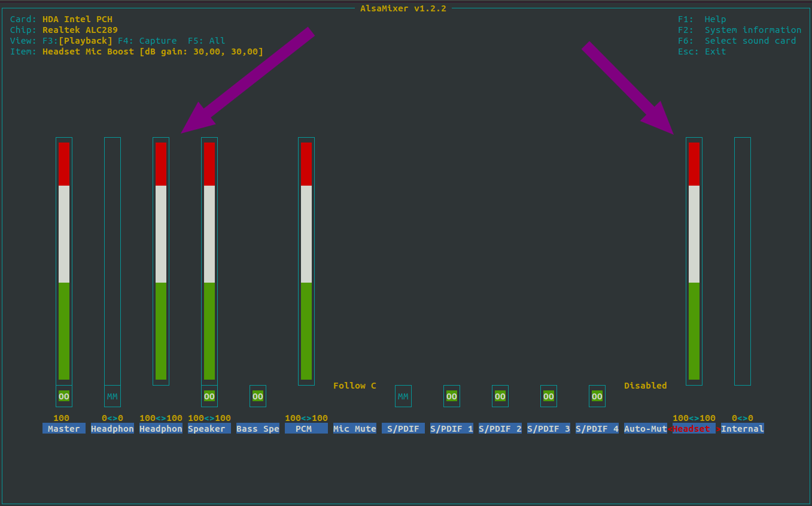Select the Auto-Mute channel control

[x=646, y=428]
